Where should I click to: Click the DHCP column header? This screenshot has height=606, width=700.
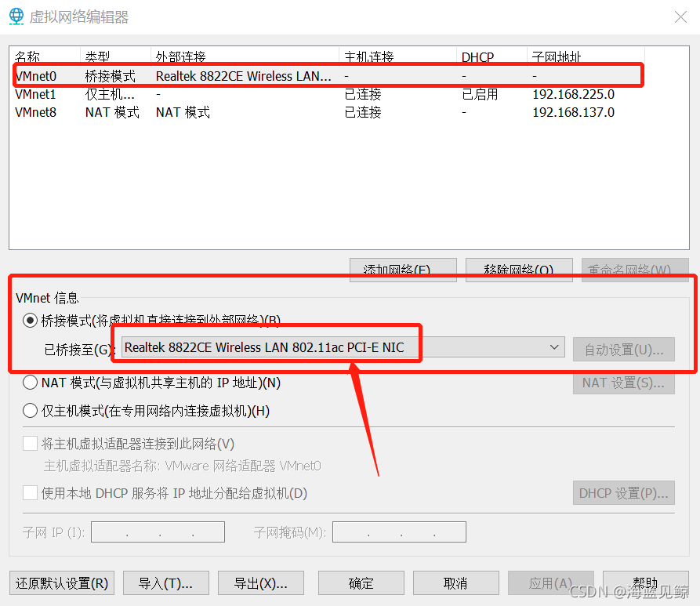pos(491,56)
